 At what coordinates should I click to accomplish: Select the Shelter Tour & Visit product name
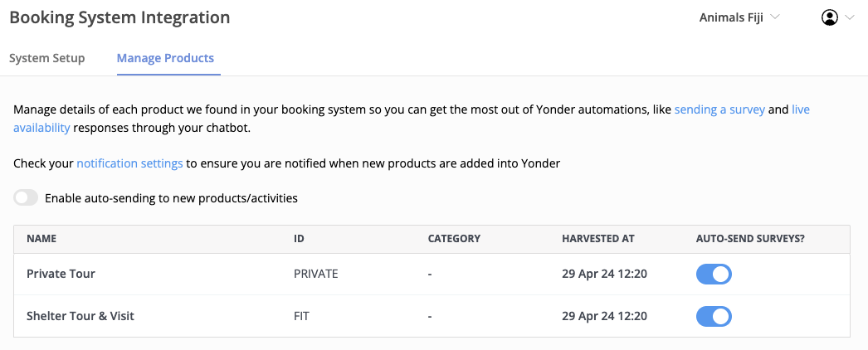pyautogui.click(x=80, y=316)
